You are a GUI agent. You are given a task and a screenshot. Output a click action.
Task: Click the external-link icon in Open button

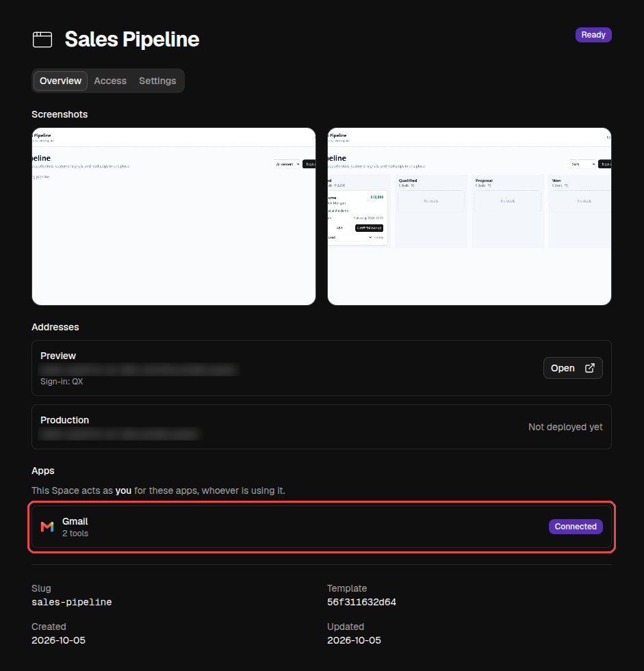[x=590, y=368]
